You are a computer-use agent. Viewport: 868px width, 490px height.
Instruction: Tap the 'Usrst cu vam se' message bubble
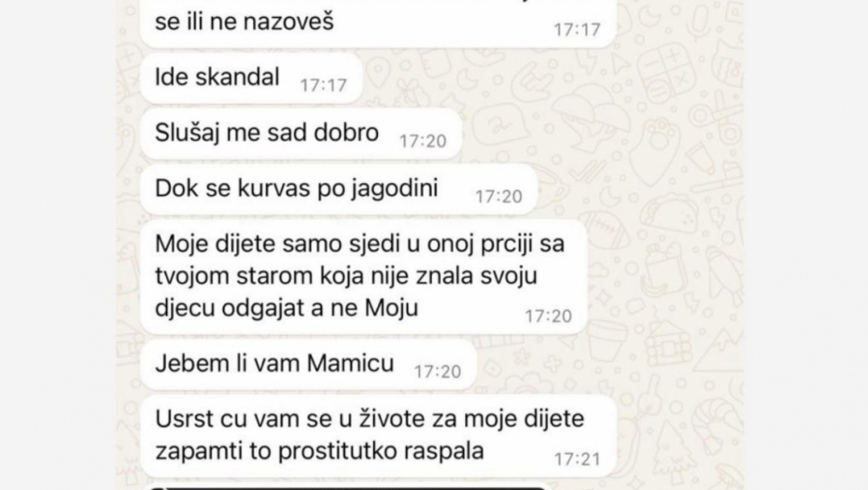tap(379, 436)
